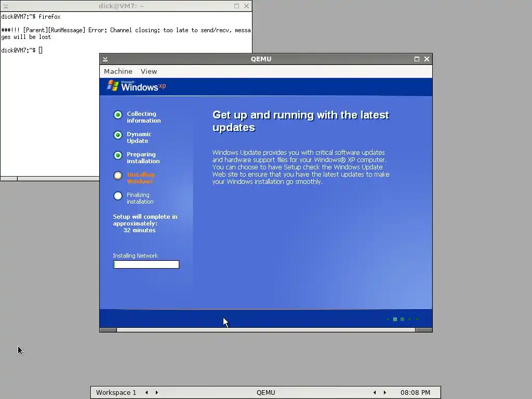
Task: Click the 08:08 PM clock in taskbar
Action: (x=415, y=393)
